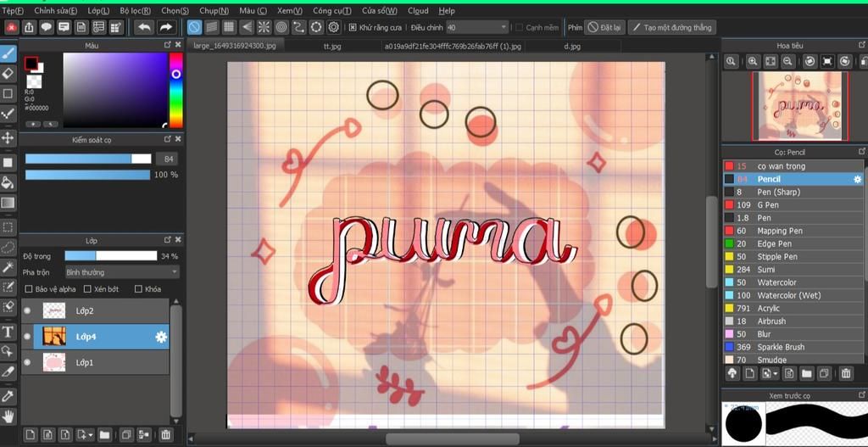The width and height of the screenshot is (868, 447).
Task: Undock the Hoa tiêu navigator panel
Action: [x=862, y=45]
